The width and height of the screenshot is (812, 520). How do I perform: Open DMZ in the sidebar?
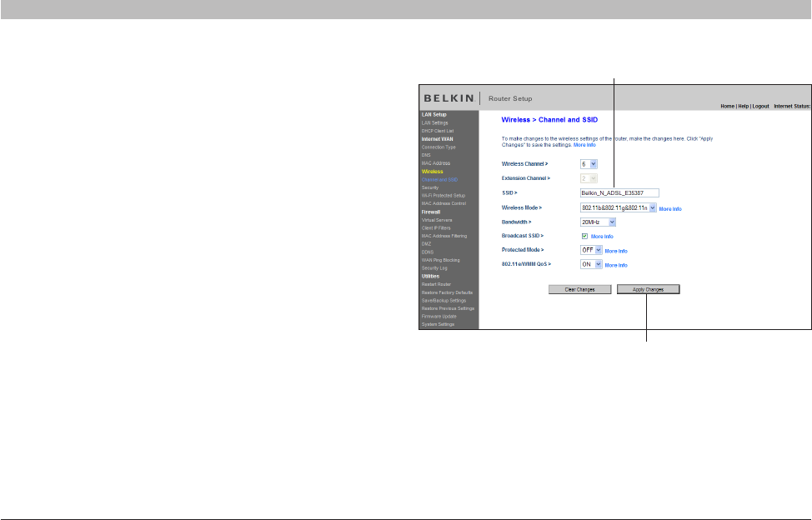click(x=426, y=243)
